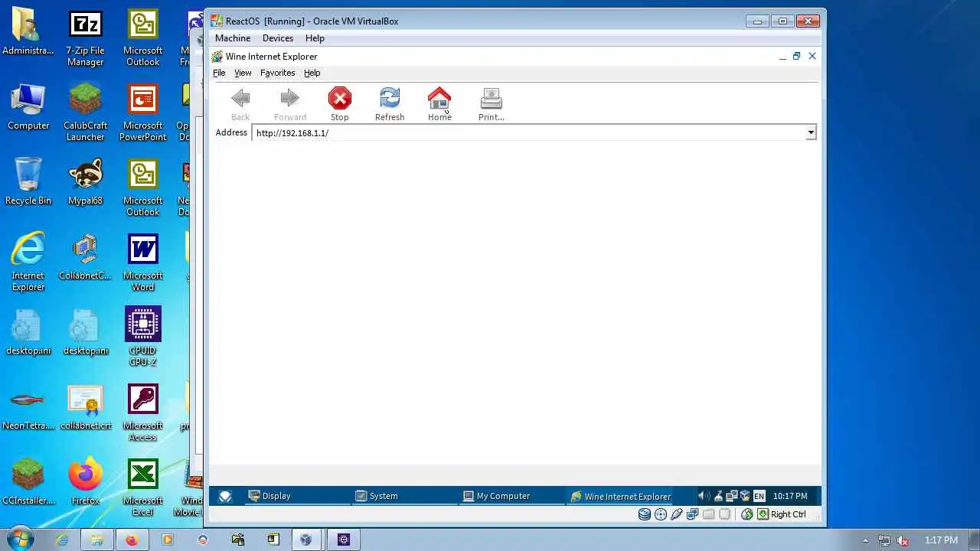The width and height of the screenshot is (980, 551).
Task: Select the CPU-Z purple taskbar button
Action: (x=344, y=540)
